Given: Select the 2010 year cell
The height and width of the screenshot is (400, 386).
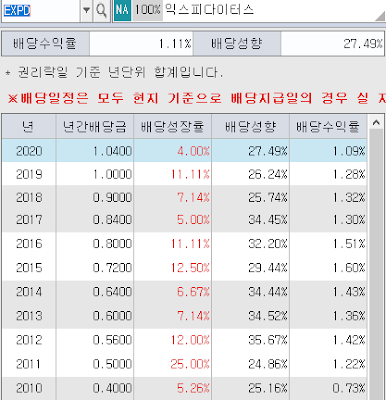Looking at the screenshot, I should (29, 388).
